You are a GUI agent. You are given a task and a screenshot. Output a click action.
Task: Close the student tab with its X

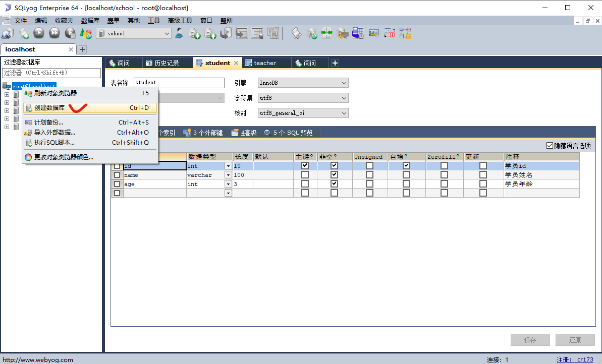(236, 63)
